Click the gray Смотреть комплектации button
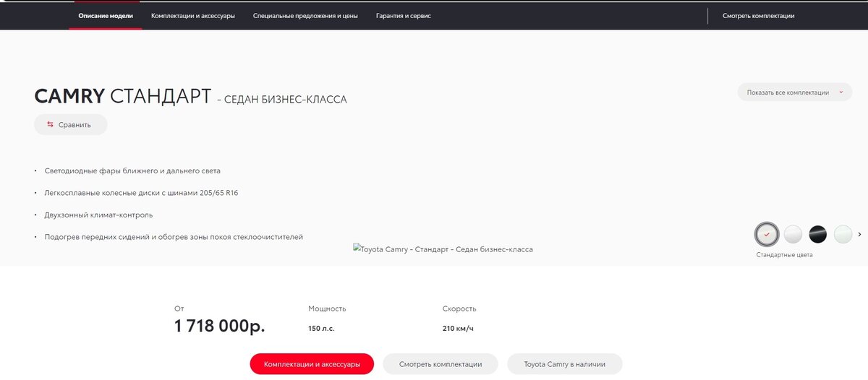868x380 pixels. coord(441,364)
